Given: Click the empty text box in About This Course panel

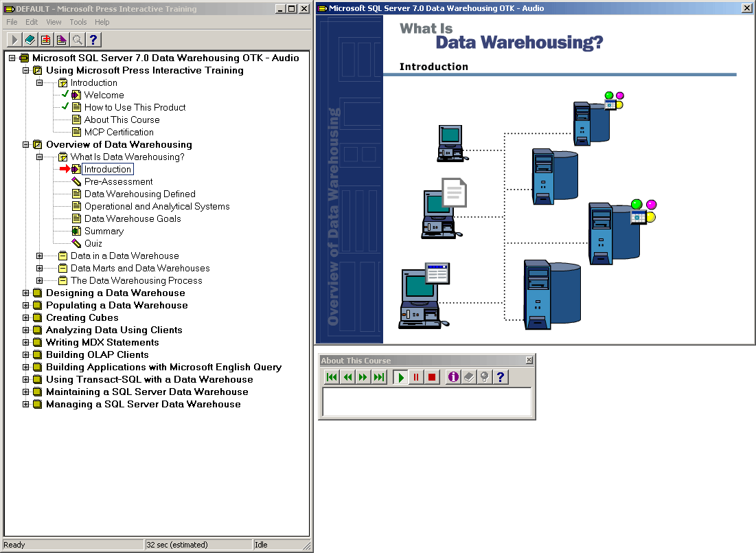Looking at the screenshot, I should 427,402.
